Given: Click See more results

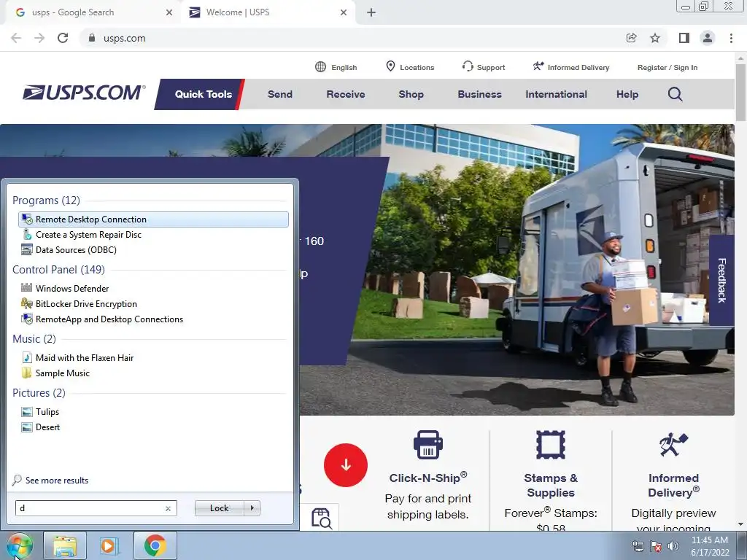Looking at the screenshot, I should (57, 481).
